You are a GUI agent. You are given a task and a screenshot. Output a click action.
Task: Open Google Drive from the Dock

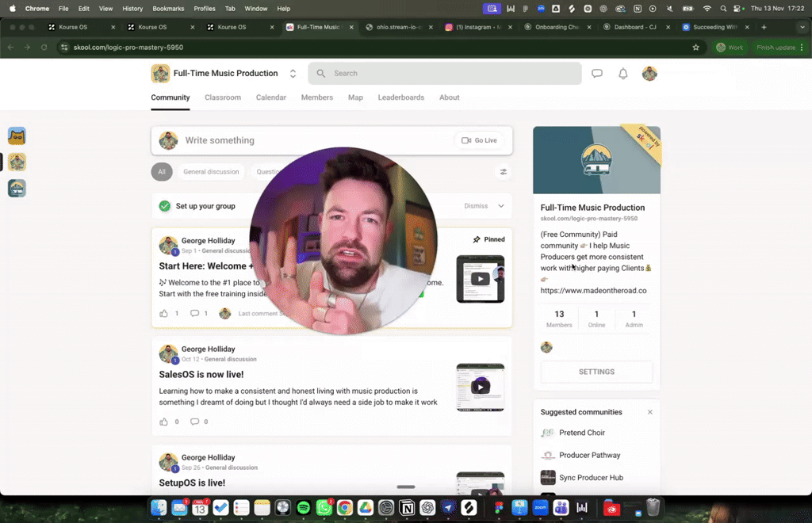click(366, 508)
